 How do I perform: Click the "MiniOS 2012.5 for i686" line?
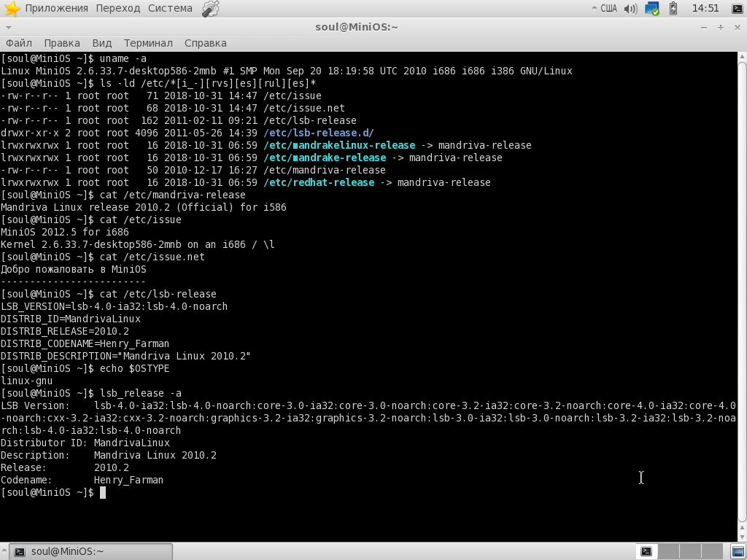(x=65, y=232)
